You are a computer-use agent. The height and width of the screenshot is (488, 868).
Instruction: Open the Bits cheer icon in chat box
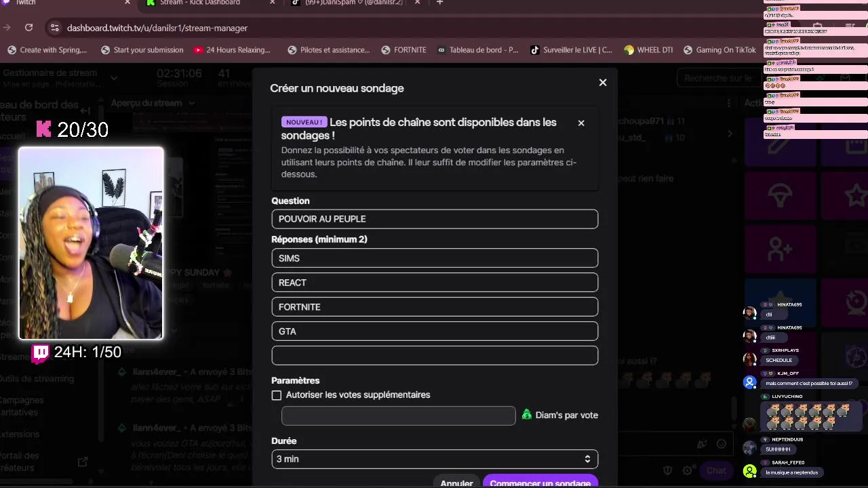703,444
